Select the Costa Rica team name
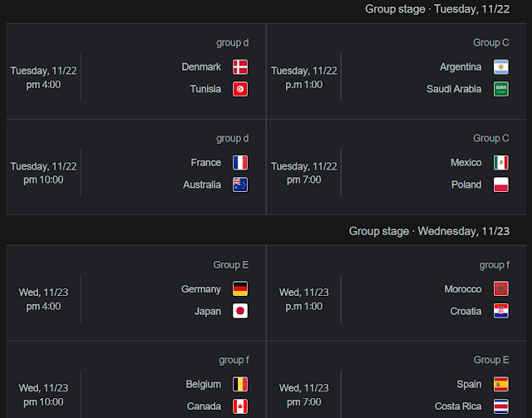Image resolution: width=532 pixels, height=418 pixels. 458,406
